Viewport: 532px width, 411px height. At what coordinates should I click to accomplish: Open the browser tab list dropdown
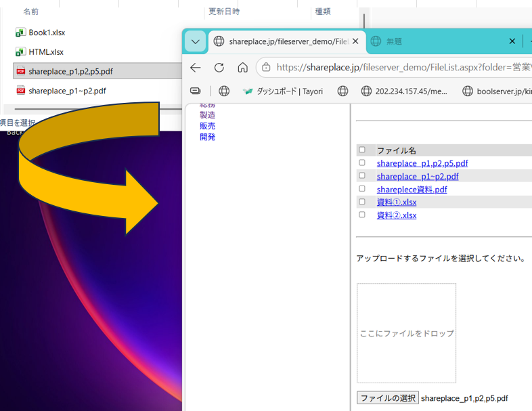195,41
